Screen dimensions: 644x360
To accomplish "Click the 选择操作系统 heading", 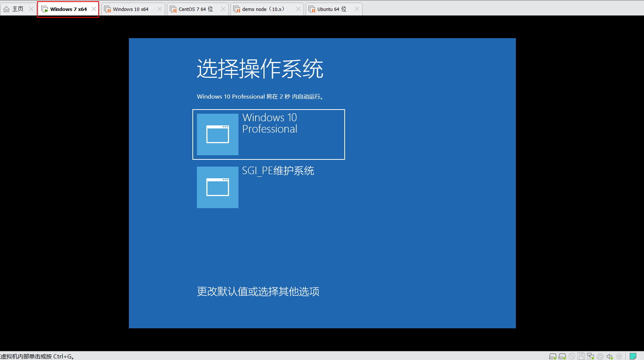I will tap(260, 69).
